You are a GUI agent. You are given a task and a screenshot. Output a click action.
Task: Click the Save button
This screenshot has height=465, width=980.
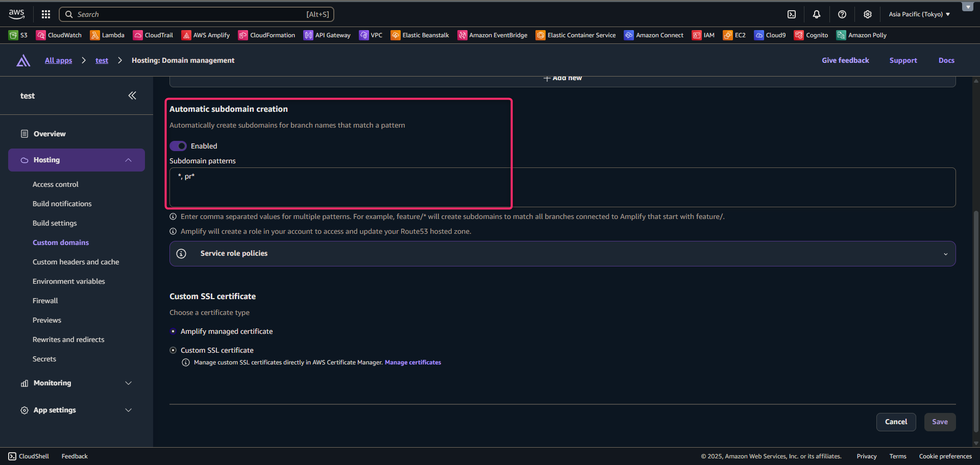940,422
